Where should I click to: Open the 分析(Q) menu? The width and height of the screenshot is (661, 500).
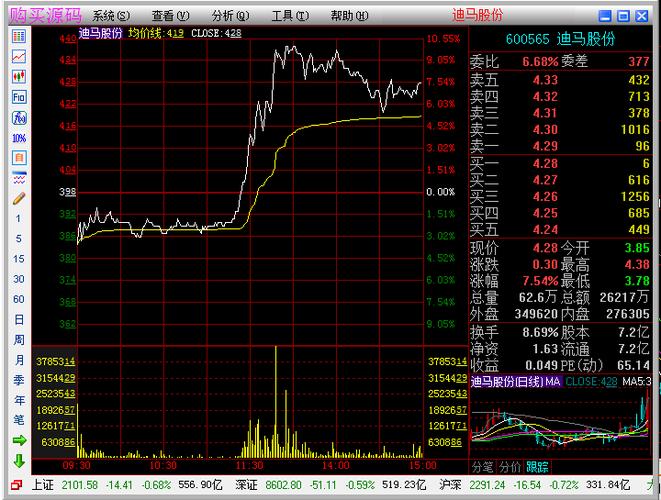pyautogui.click(x=231, y=16)
